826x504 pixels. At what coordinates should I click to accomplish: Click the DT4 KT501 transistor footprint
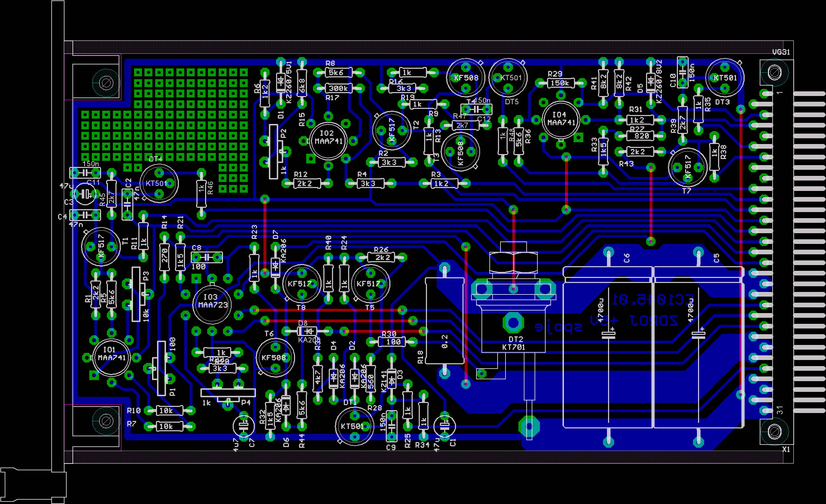pos(159,183)
